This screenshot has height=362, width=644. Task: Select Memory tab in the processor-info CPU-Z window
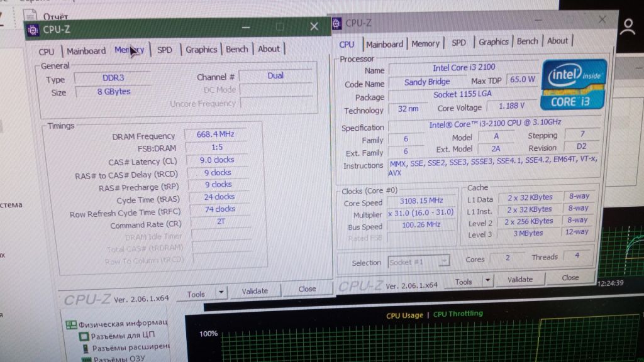426,43
